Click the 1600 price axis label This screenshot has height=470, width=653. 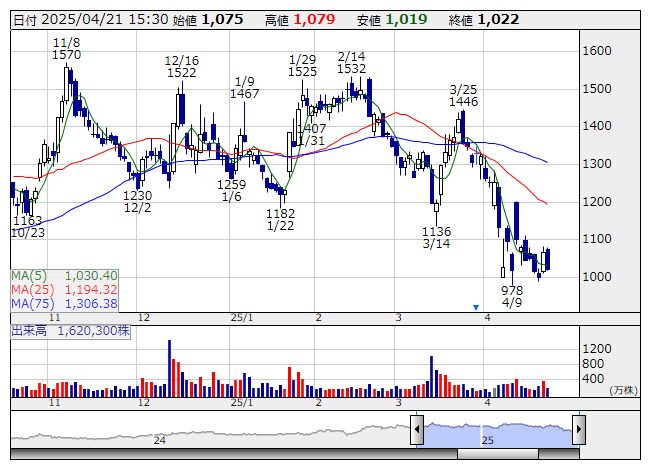pos(597,51)
